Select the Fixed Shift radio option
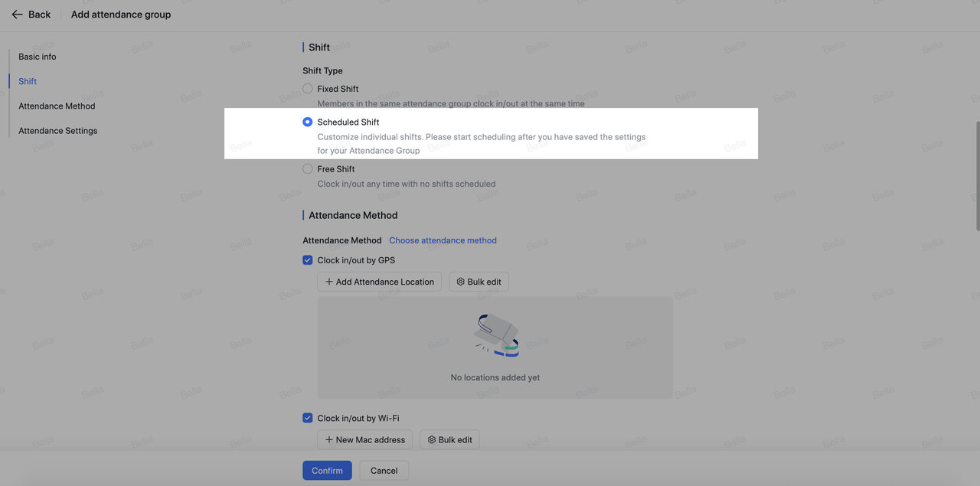The image size is (980, 486). 308,89
